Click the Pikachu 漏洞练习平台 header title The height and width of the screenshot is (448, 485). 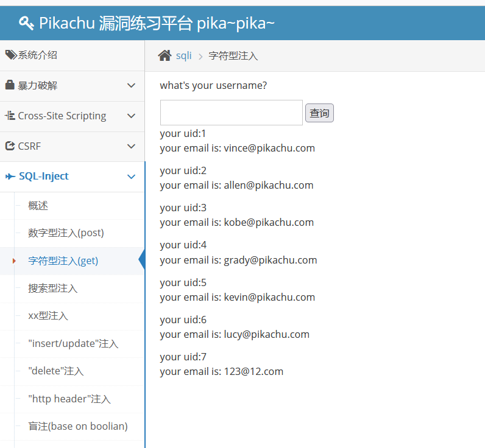pyautogui.click(x=157, y=23)
